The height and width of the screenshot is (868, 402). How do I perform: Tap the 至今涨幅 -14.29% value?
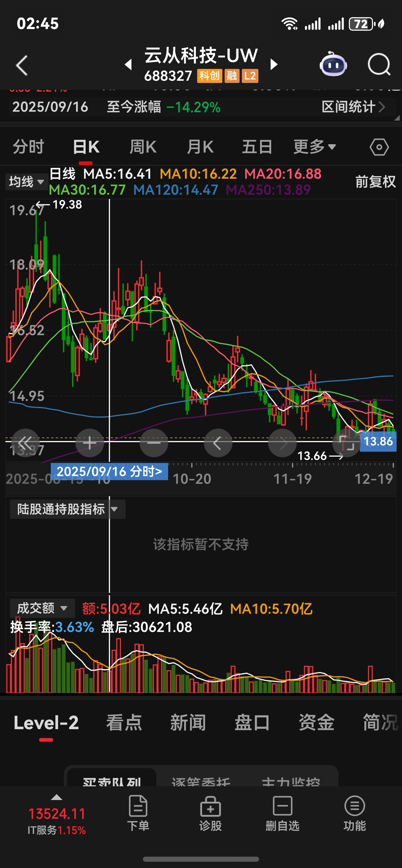pyautogui.click(x=164, y=107)
